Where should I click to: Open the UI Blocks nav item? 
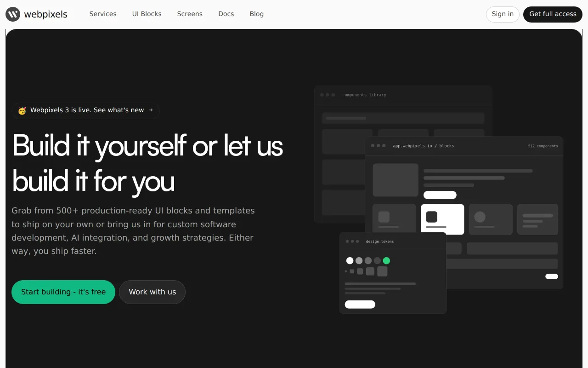point(147,14)
